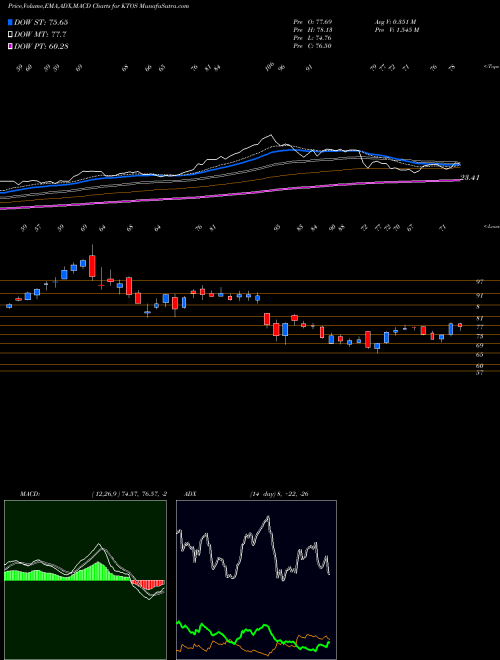Click the last red candlestick on the right

pos(460,325)
